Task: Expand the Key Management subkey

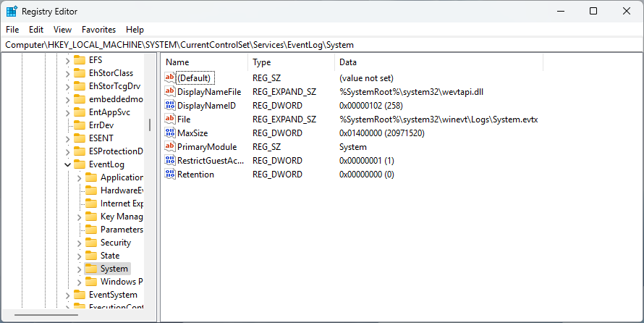Action: pos(80,217)
